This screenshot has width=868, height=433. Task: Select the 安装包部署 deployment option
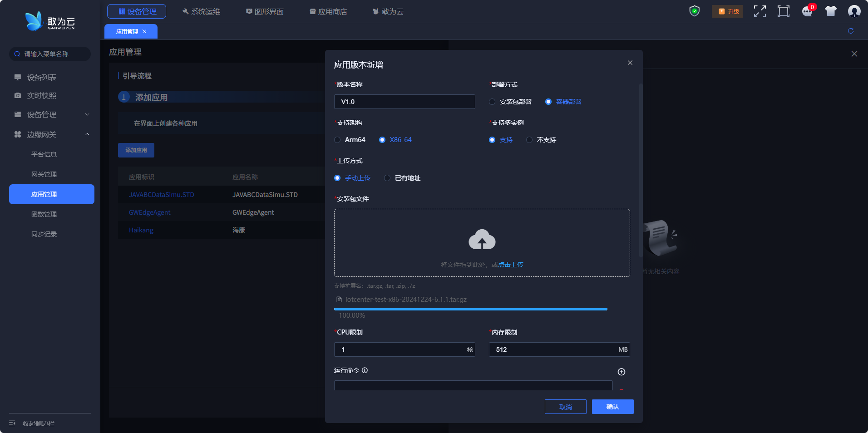pyautogui.click(x=492, y=102)
